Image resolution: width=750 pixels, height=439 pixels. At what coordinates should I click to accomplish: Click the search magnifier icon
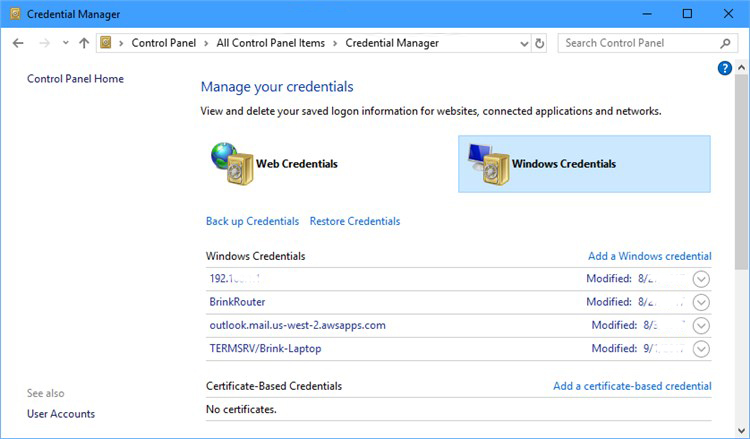click(x=726, y=43)
